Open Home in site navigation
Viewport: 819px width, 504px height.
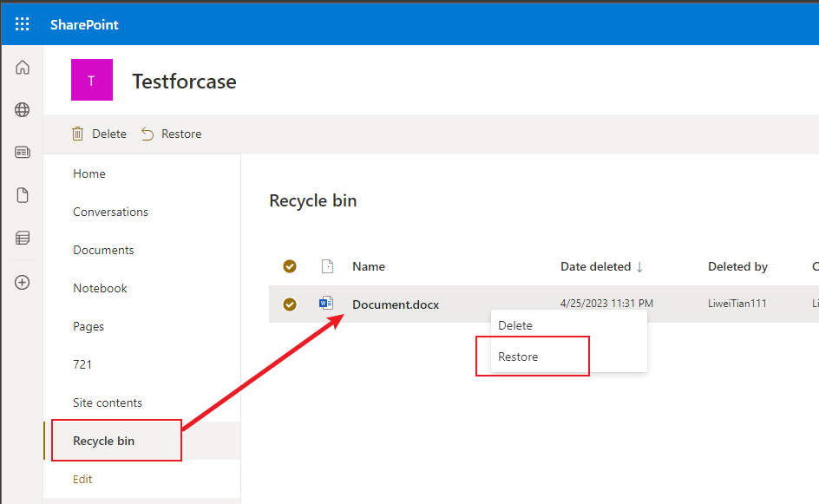(x=89, y=173)
